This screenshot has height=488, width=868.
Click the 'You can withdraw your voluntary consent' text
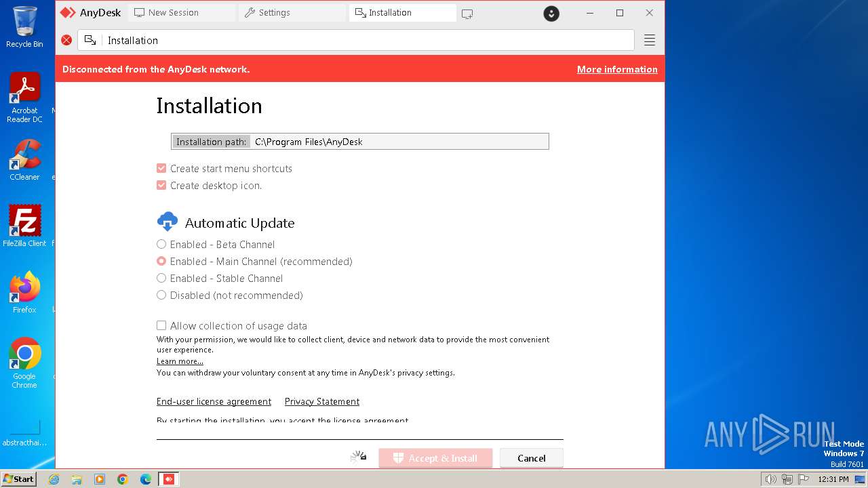[x=305, y=373]
